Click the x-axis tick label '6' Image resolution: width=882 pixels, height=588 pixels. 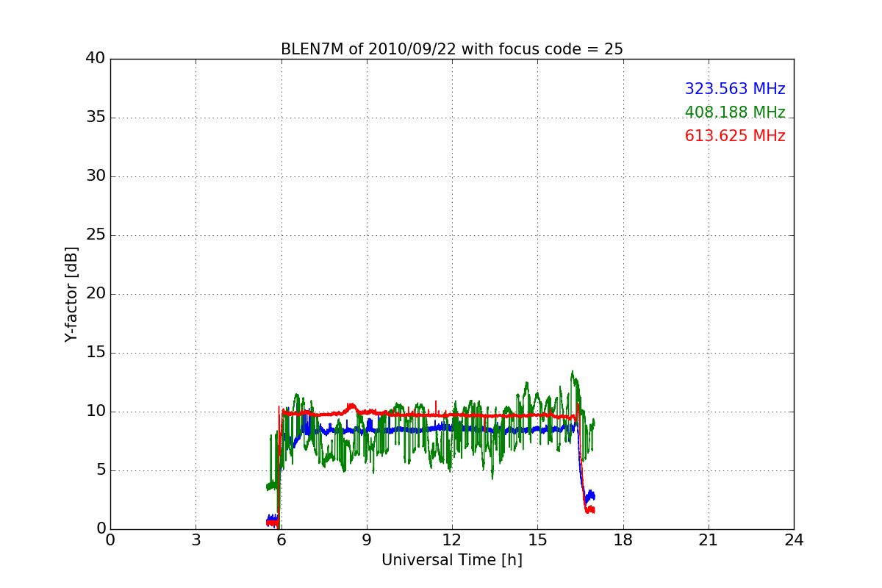(x=282, y=540)
